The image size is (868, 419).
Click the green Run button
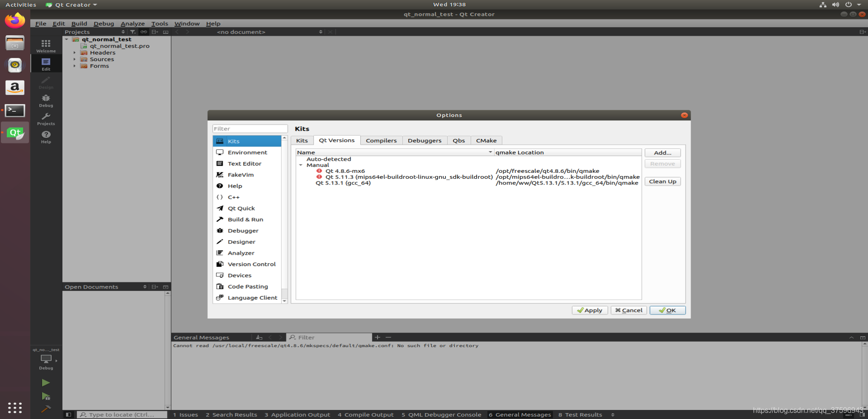click(x=46, y=383)
